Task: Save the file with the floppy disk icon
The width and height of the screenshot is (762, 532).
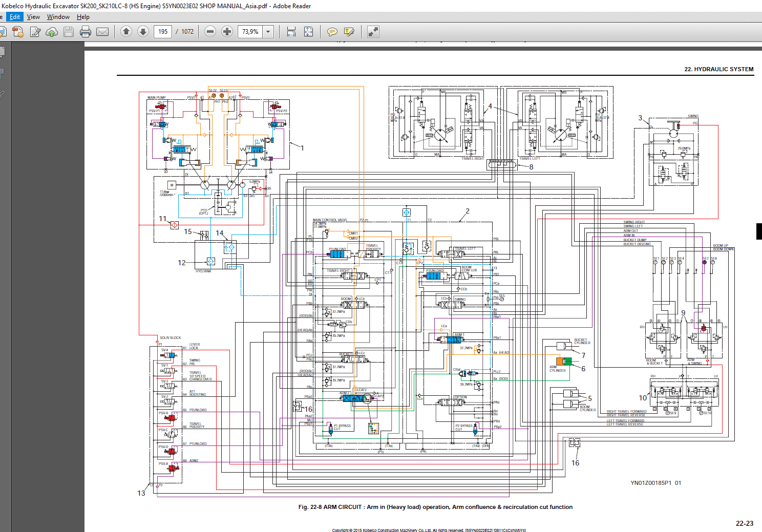Action: 69,32
